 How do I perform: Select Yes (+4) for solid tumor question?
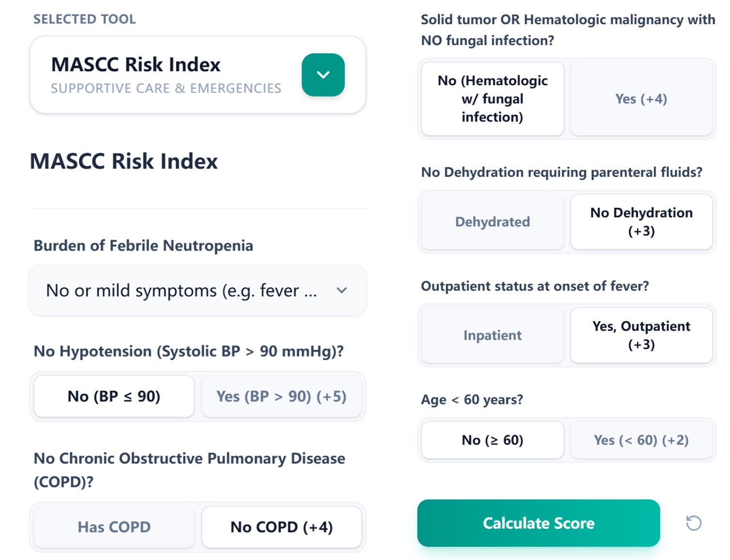(641, 99)
